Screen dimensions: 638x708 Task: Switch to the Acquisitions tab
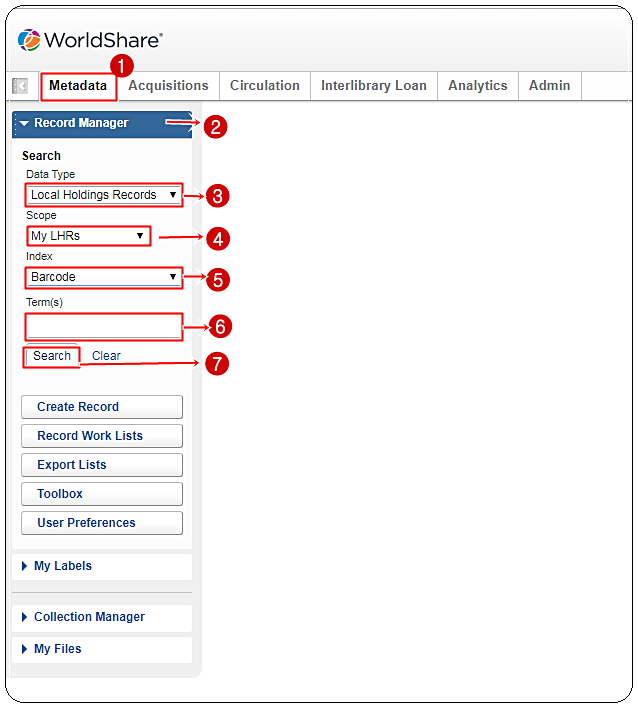click(x=168, y=86)
